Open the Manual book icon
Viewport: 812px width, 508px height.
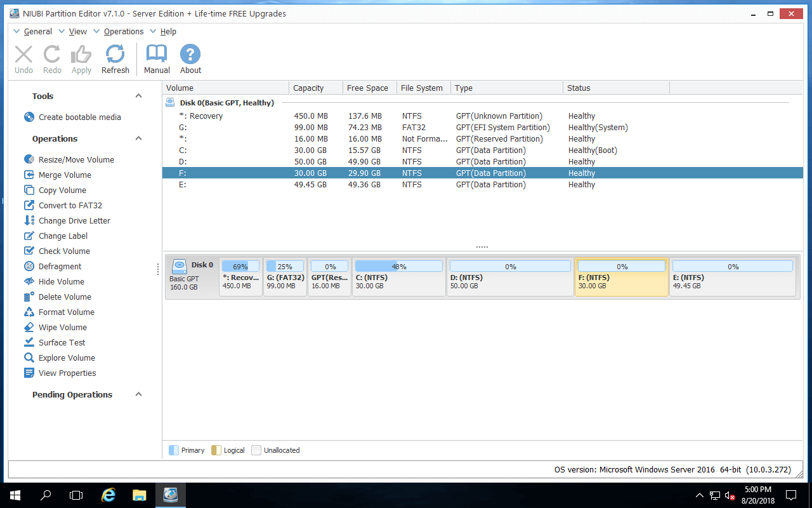point(157,54)
